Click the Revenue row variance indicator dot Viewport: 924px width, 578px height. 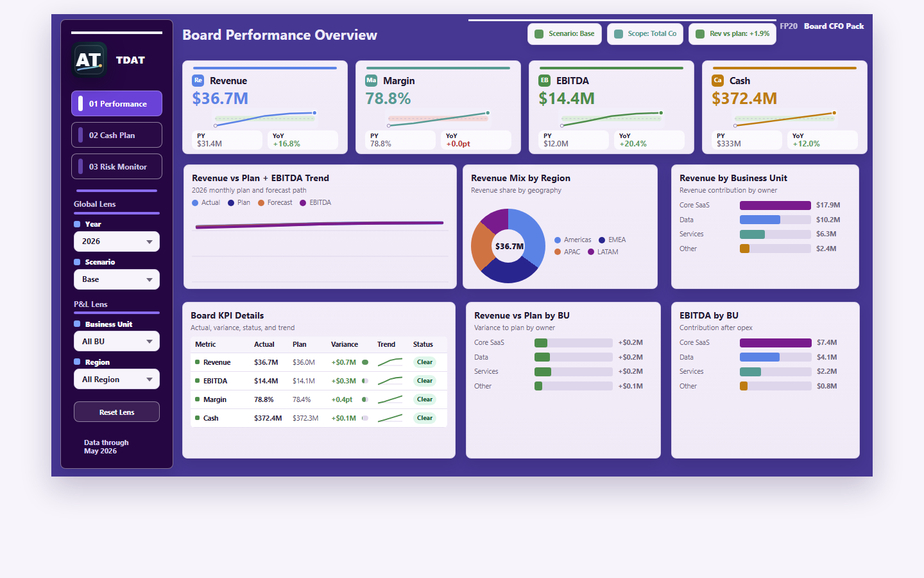coord(365,362)
